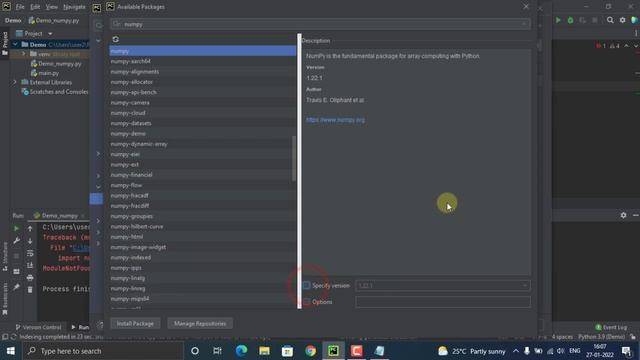The image size is (640, 360).
Task: Click scroll-to-end icon in Run console
Action: [30, 265]
